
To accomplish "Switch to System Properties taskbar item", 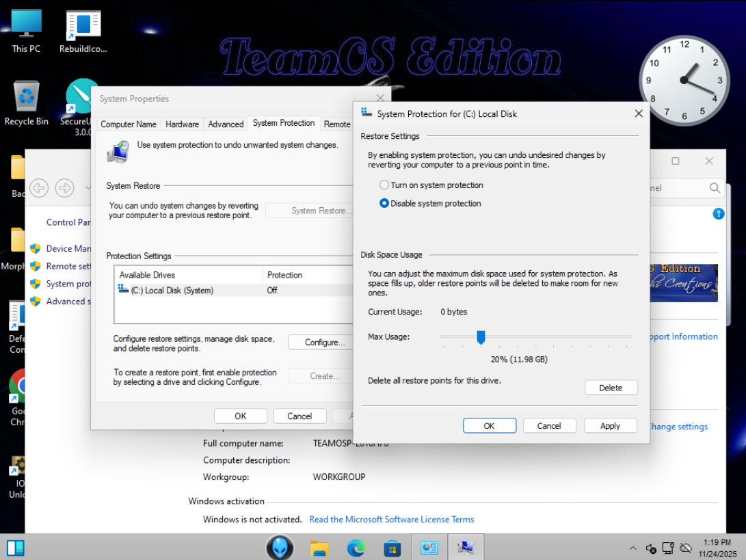I will [466, 548].
